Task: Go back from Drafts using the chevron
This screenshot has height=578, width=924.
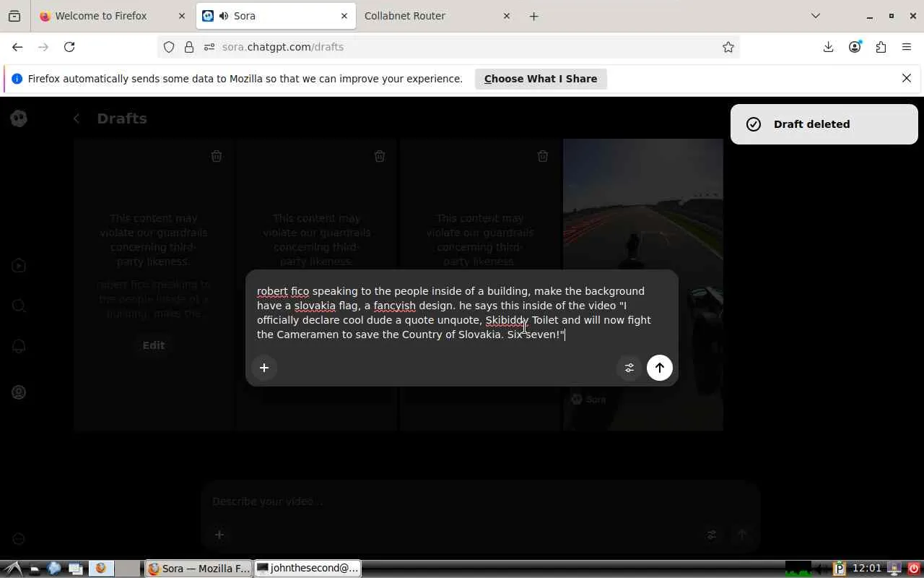Action: point(77,118)
